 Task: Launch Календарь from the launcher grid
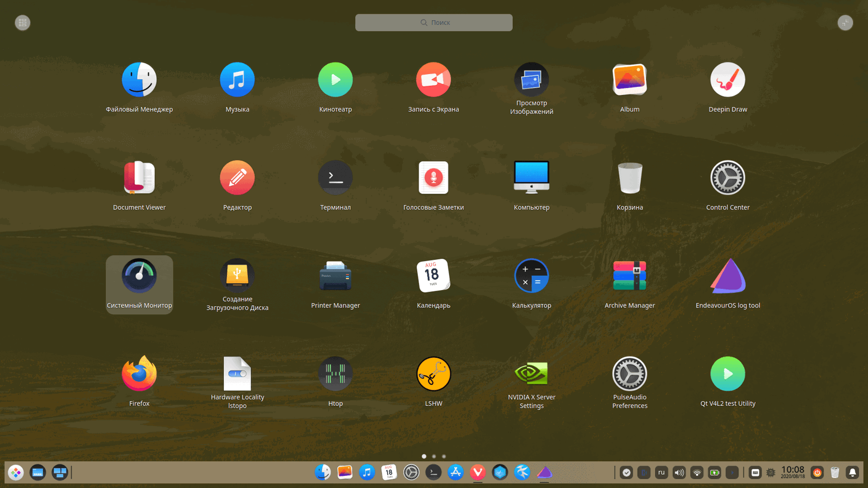(x=433, y=276)
